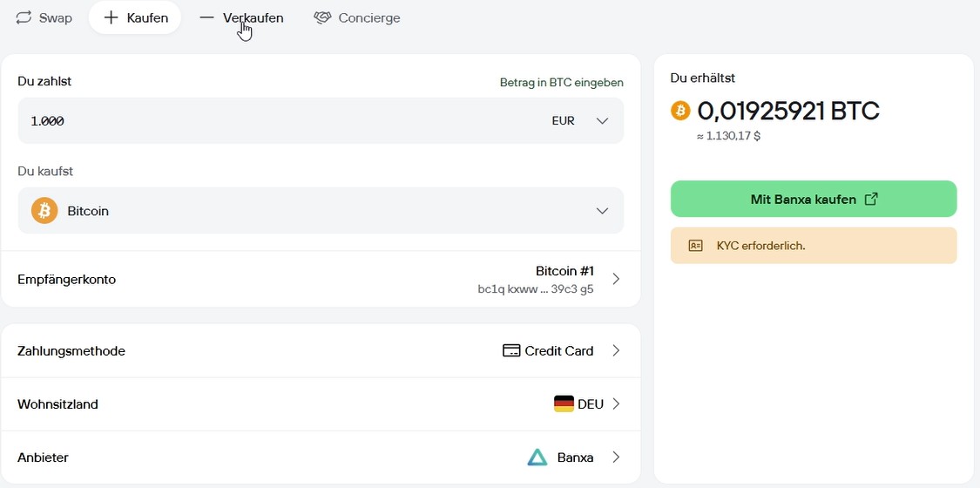Click the Du kaufst label

click(47, 171)
